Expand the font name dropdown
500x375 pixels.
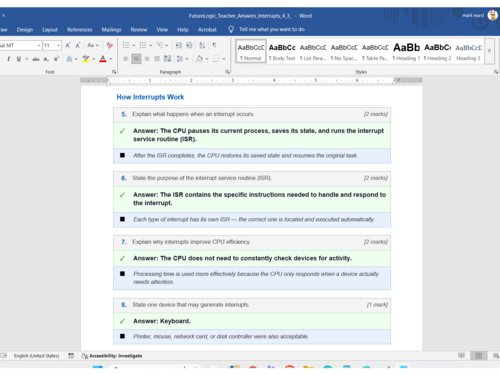[39, 45]
